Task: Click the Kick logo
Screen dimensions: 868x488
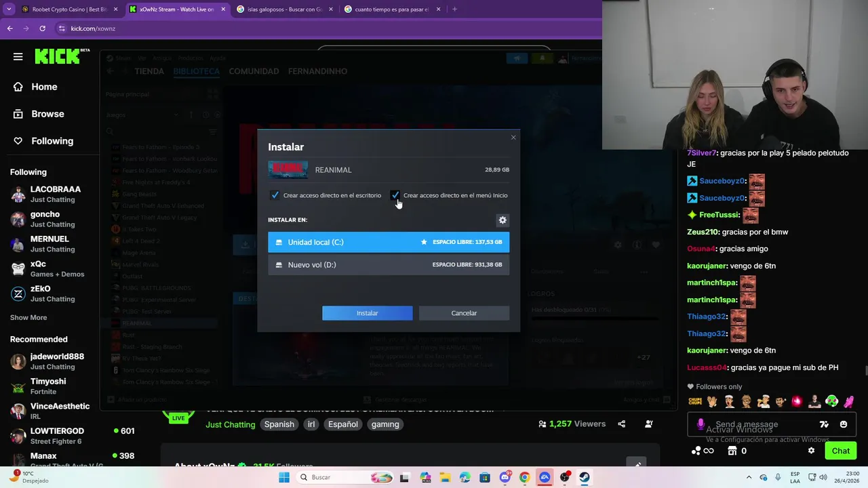Action: click(x=61, y=56)
